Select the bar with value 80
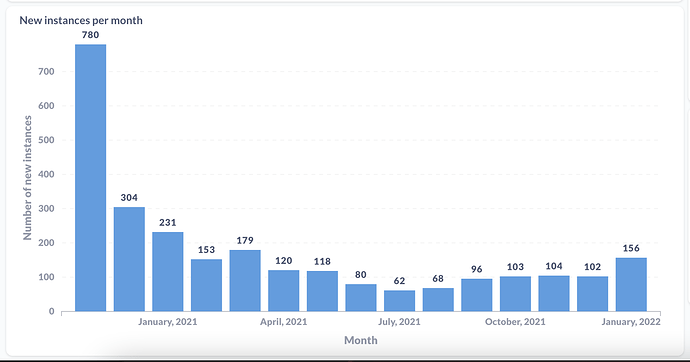This screenshot has width=690, height=362. tap(361, 298)
